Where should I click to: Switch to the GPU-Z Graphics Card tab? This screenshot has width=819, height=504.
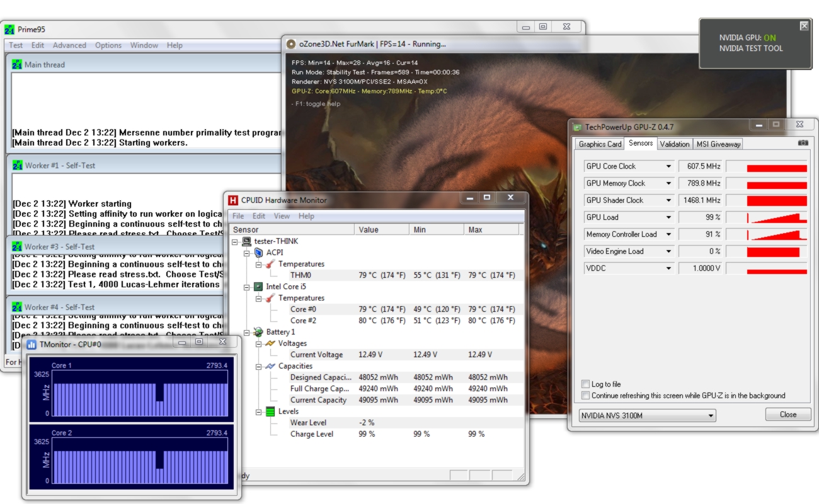600,144
